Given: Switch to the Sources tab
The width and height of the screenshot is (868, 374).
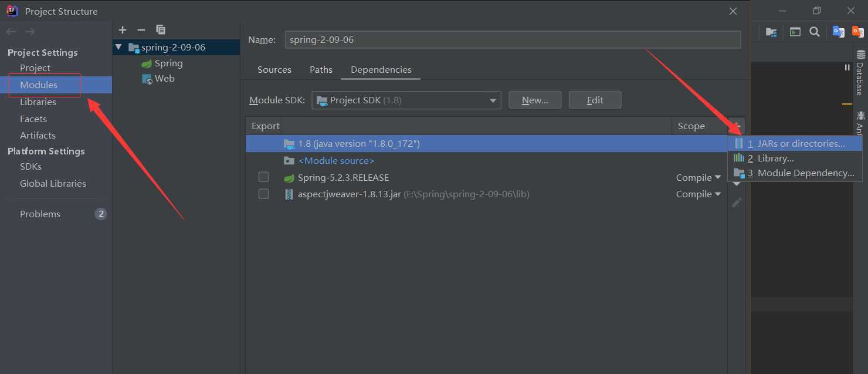Looking at the screenshot, I should (x=274, y=69).
